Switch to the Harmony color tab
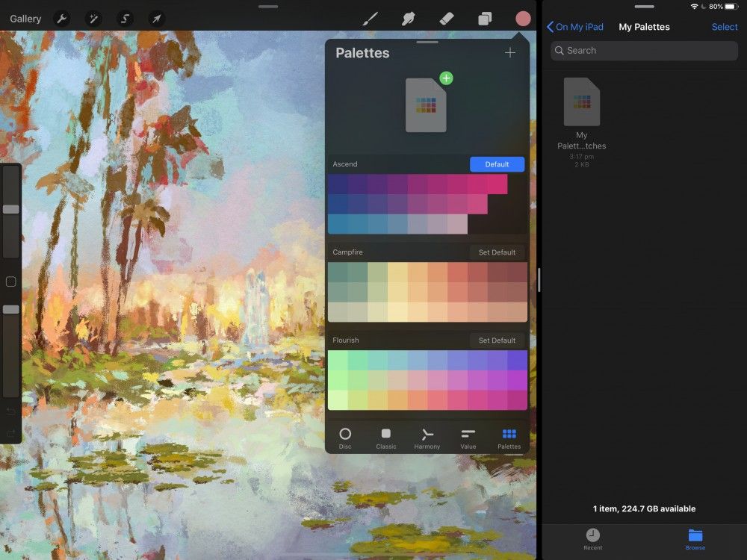The height and width of the screenshot is (560, 747). pyautogui.click(x=427, y=437)
